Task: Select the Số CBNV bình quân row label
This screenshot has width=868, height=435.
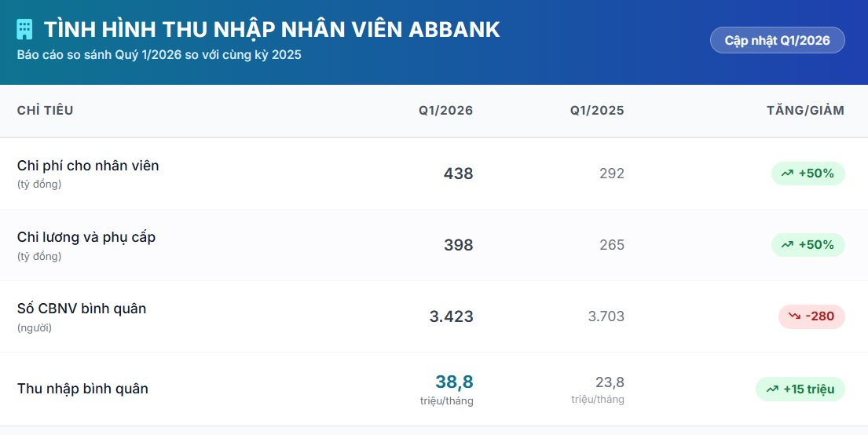Action: coord(82,309)
